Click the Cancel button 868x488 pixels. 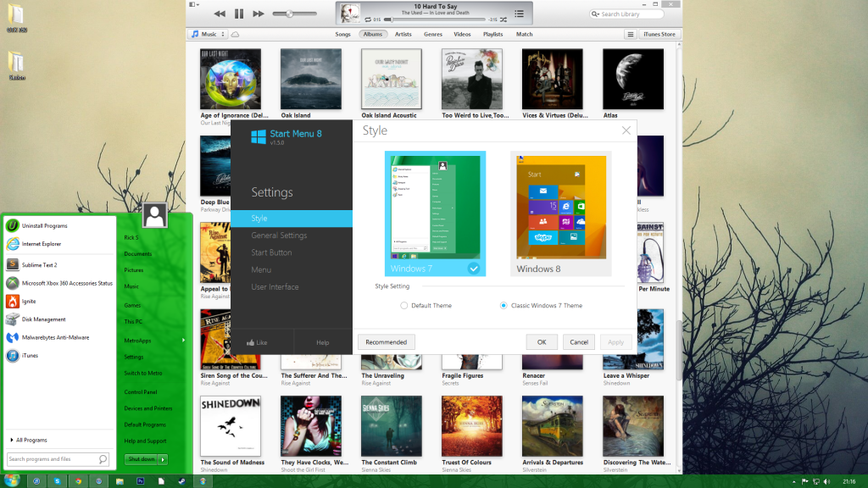[579, 342]
